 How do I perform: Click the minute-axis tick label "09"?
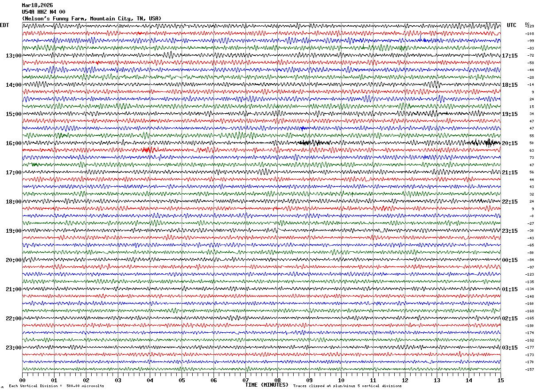click(309, 380)
